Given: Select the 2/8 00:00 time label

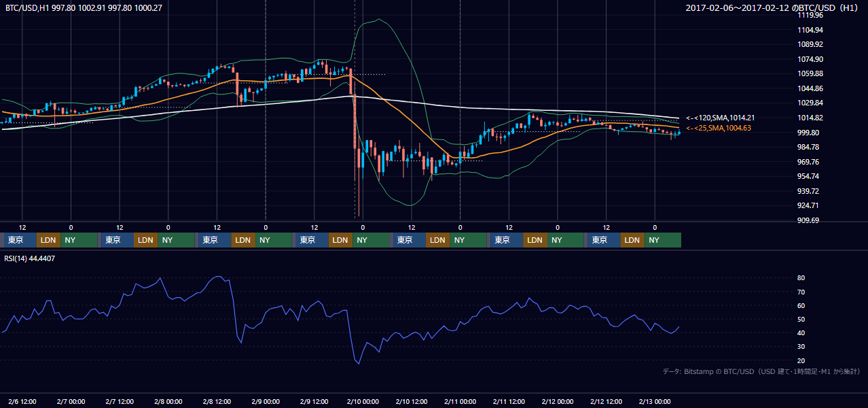Looking at the screenshot, I should pyautogui.click(x=168, y=401).
